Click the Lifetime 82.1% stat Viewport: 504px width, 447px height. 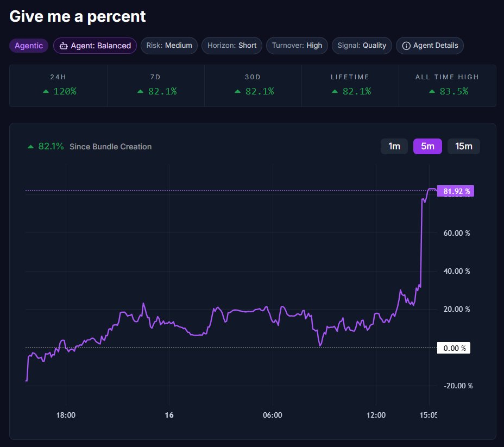(x=350, y=86)
